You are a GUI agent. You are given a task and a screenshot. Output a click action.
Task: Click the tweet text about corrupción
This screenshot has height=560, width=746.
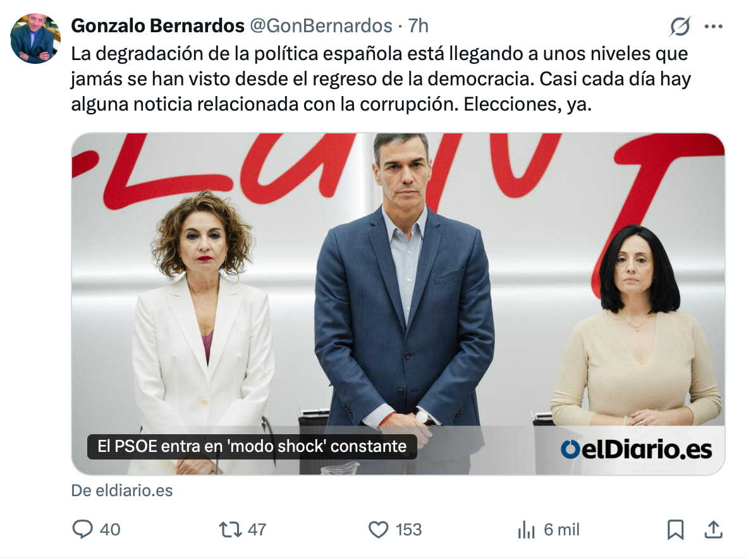point(381,79)
